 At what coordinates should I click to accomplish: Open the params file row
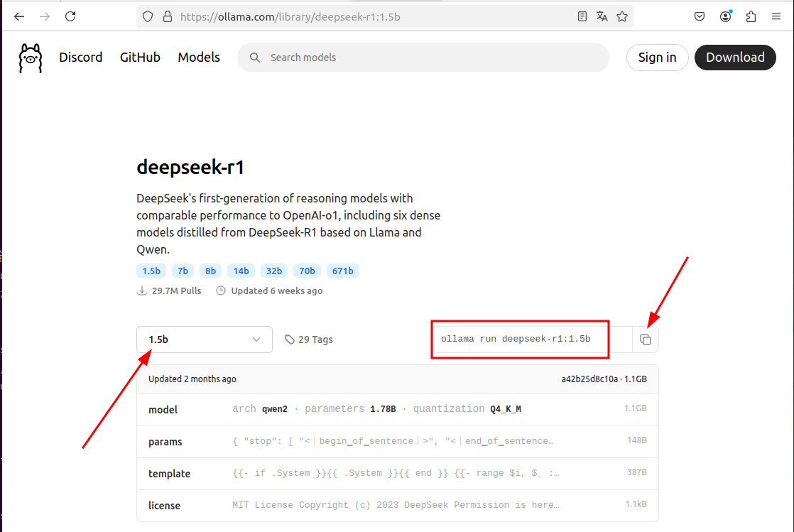coord(398,441)
